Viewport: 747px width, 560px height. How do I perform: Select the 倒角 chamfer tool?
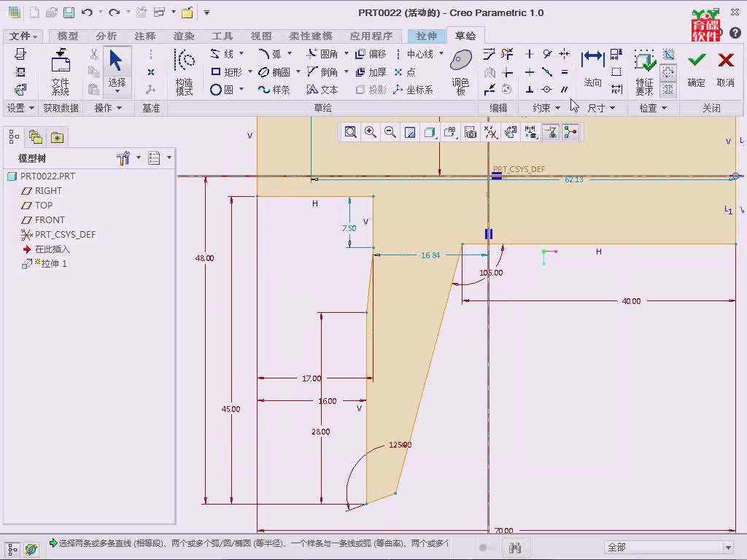coord(322,72)
